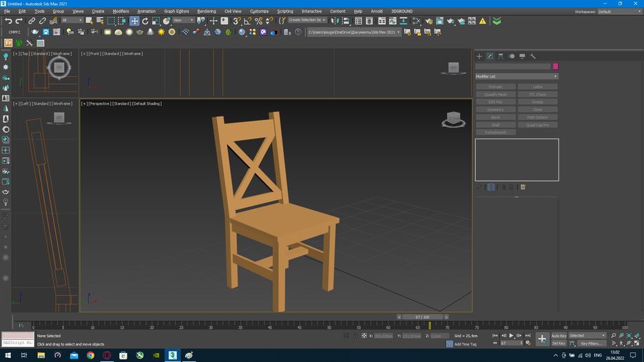Activate the Select and Scale tool

click(x=156, y=21)
